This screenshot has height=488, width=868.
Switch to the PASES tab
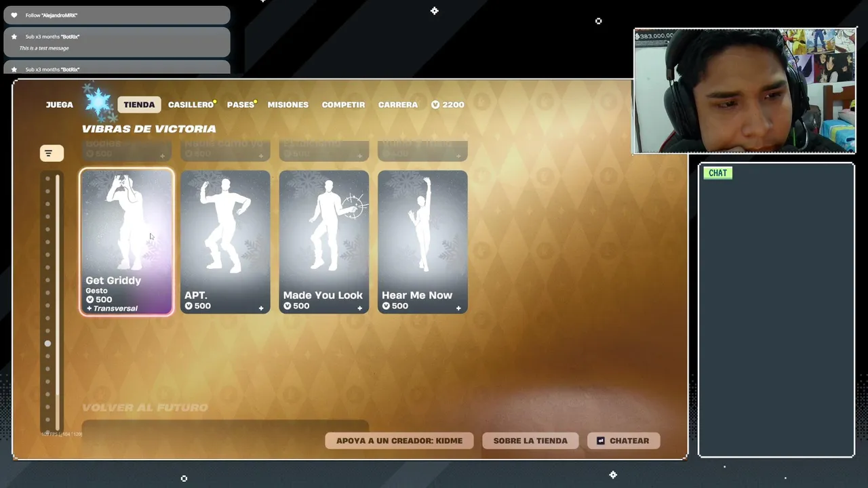tap(241, 104)
